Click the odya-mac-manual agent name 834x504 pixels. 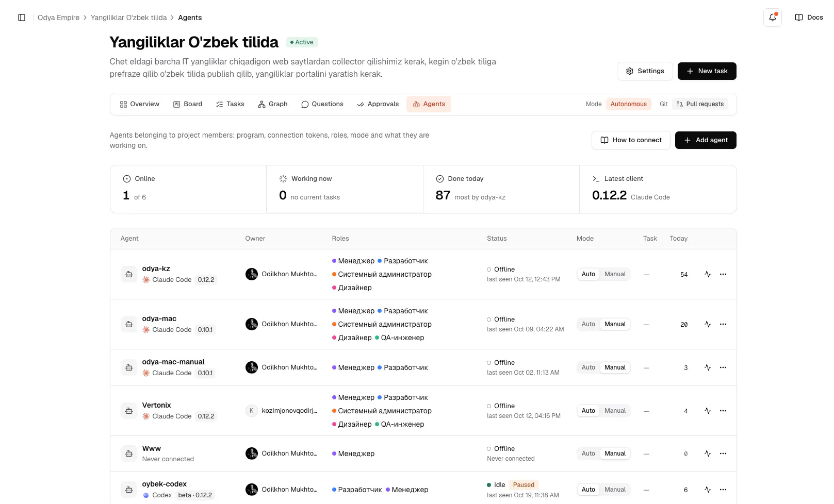pyautogui.click(x=173, y=362)
